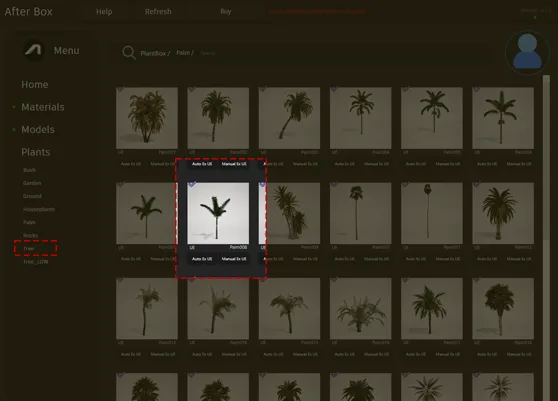
Task: Click Auto Ex UE under Palm010
Action: point(344,259)
